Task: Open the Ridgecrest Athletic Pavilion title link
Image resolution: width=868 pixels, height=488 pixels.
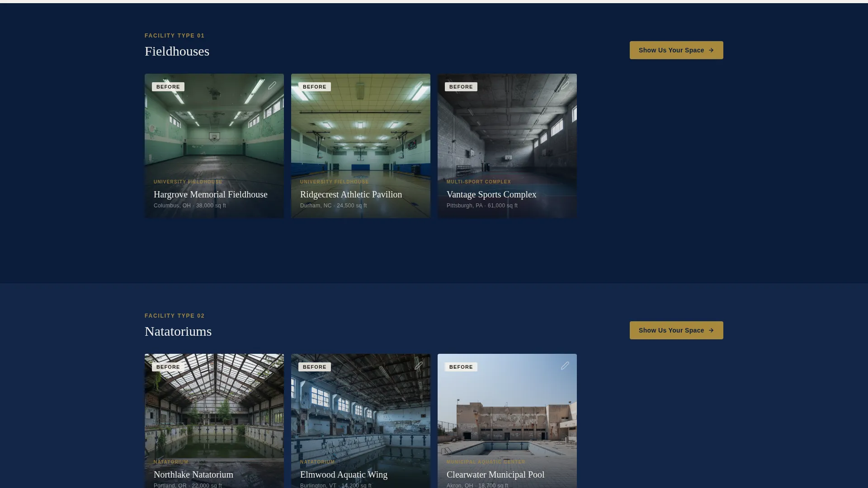Action: (x=351, y=194)
